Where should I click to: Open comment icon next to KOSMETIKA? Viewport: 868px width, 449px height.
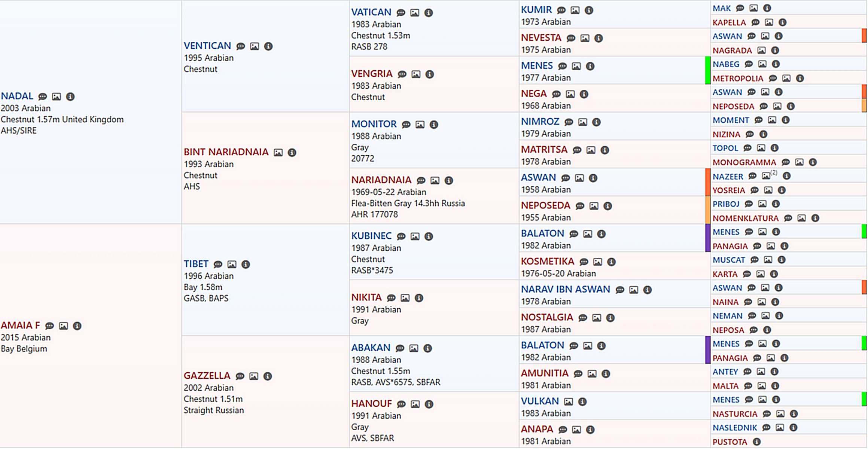tap(584, 262)
